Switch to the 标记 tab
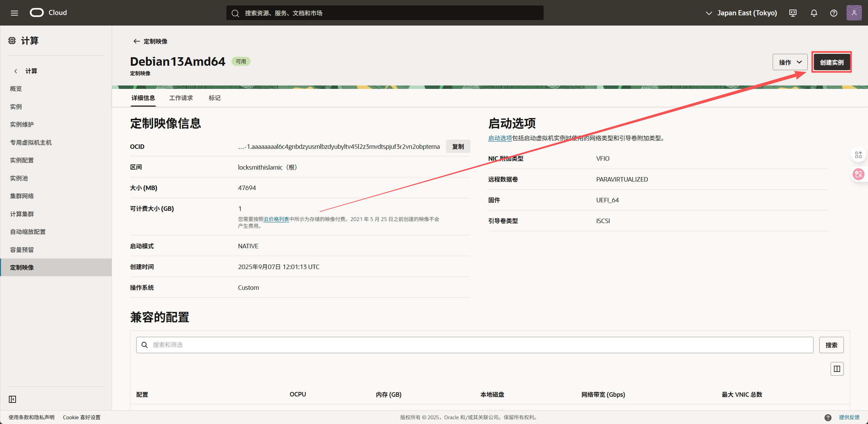 (214, 98)
